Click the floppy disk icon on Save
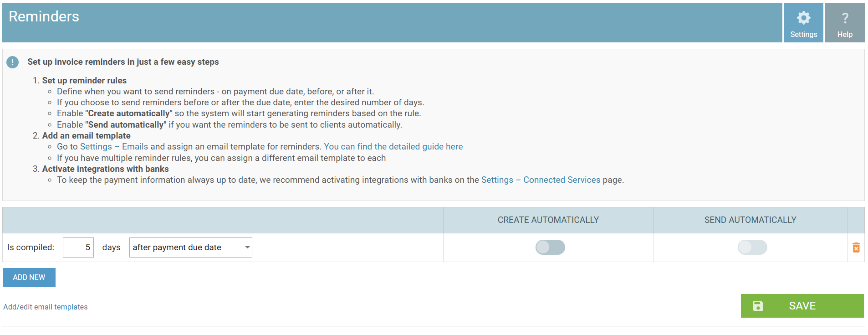The width and height of the screenshot is (868, 335). (758, 306)
